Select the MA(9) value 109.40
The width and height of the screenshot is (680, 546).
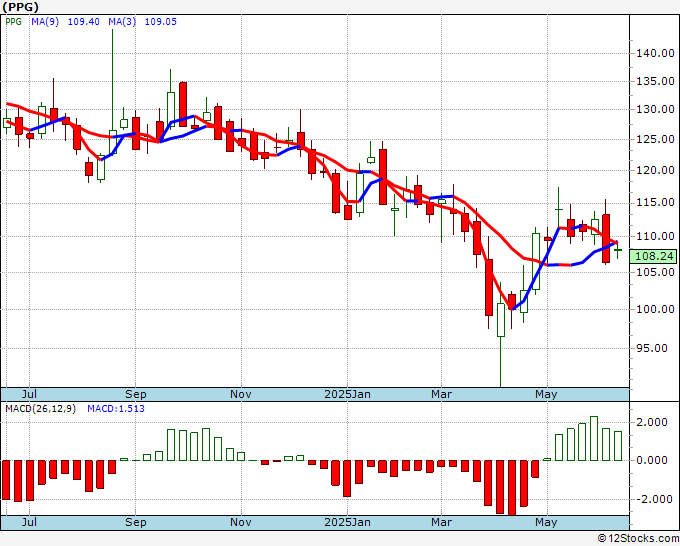pos(84,22)
